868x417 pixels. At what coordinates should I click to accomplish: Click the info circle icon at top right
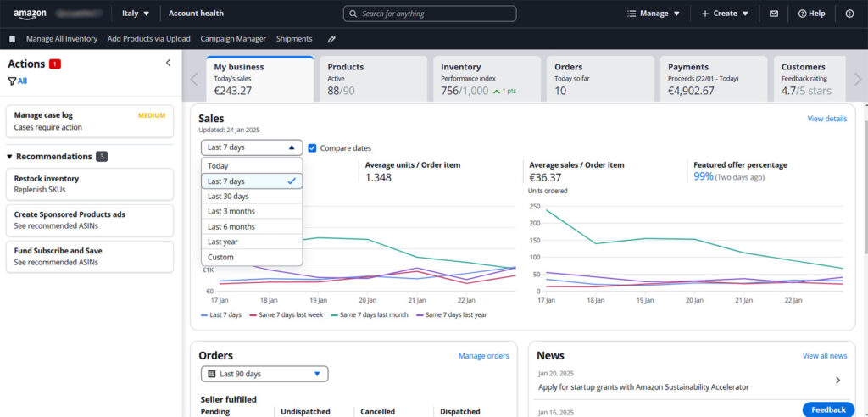click(849, 14)
